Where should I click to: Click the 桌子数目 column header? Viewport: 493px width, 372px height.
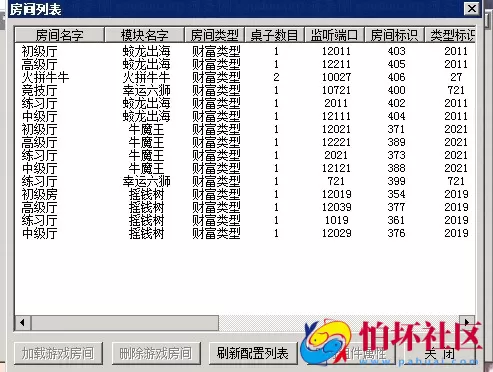(275, 35)
